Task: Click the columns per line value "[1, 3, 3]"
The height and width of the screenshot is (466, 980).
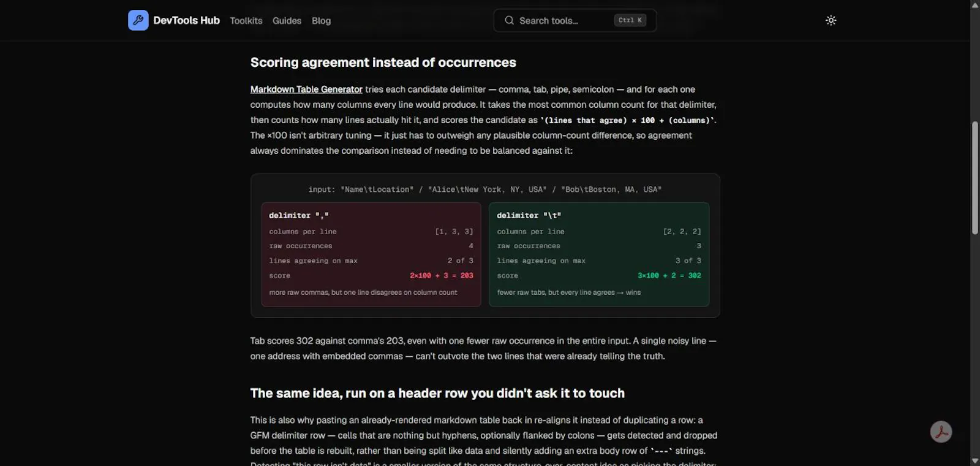Action: pos(454,232)
